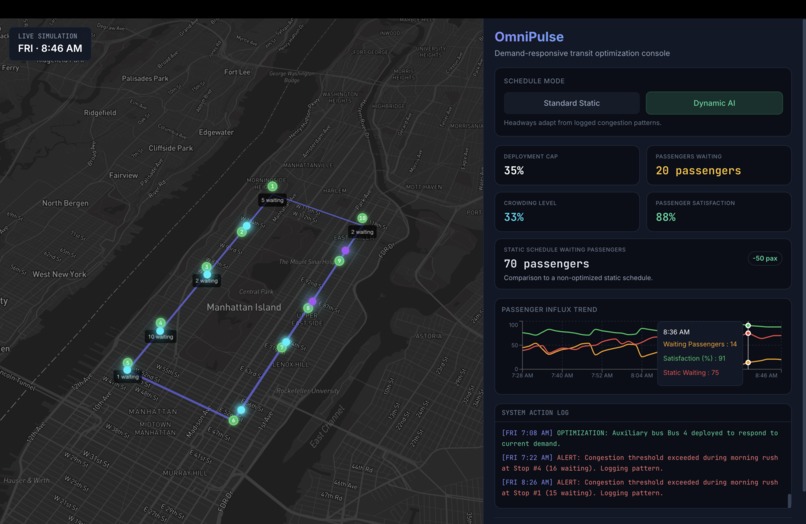This screenshot has height=524, width=806.
Task: Click the '10 waiting' label under stop 4
Action: (161, 337)
